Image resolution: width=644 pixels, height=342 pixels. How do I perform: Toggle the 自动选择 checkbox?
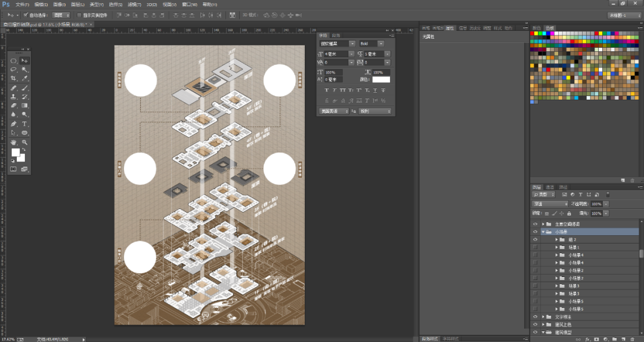[26, 15]
